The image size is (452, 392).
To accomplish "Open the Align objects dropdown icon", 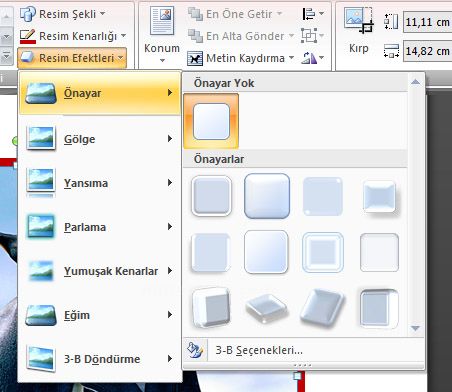I will (313, 14).
